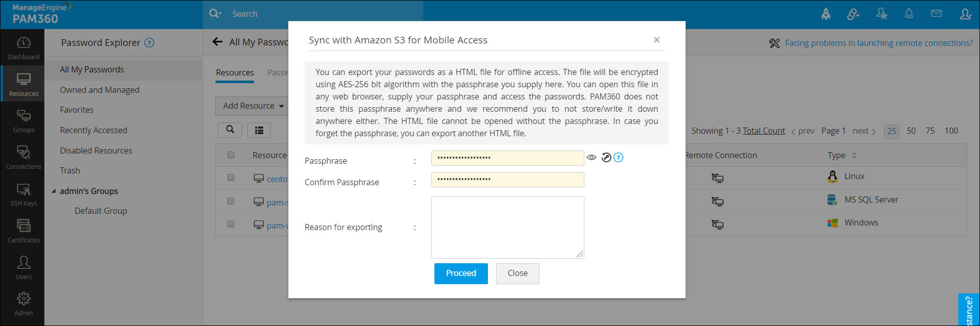Image resolution: width=980 pixels, height=326 pixels.
Task: Open the notifications bell icon
Action: tap(909, 14)
